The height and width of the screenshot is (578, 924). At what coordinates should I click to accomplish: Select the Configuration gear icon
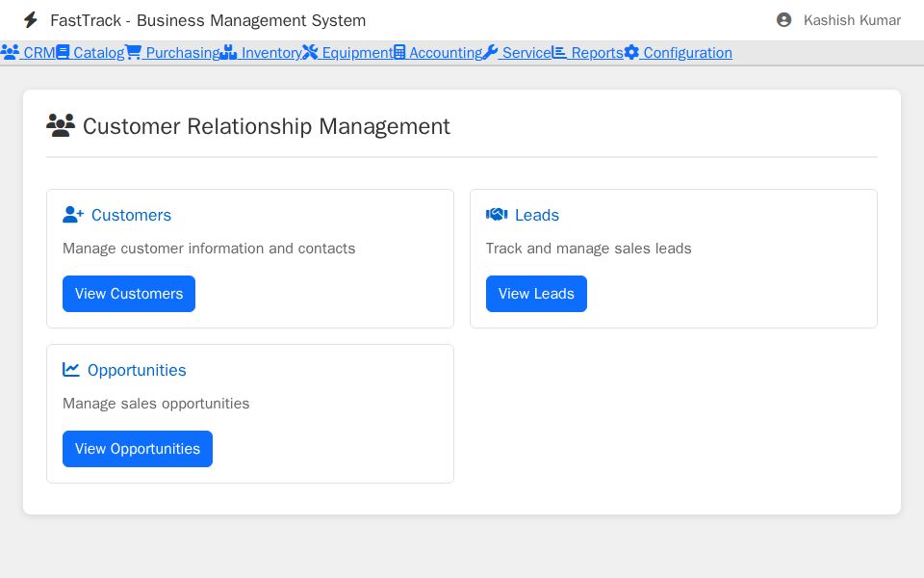tap(631, 53)
